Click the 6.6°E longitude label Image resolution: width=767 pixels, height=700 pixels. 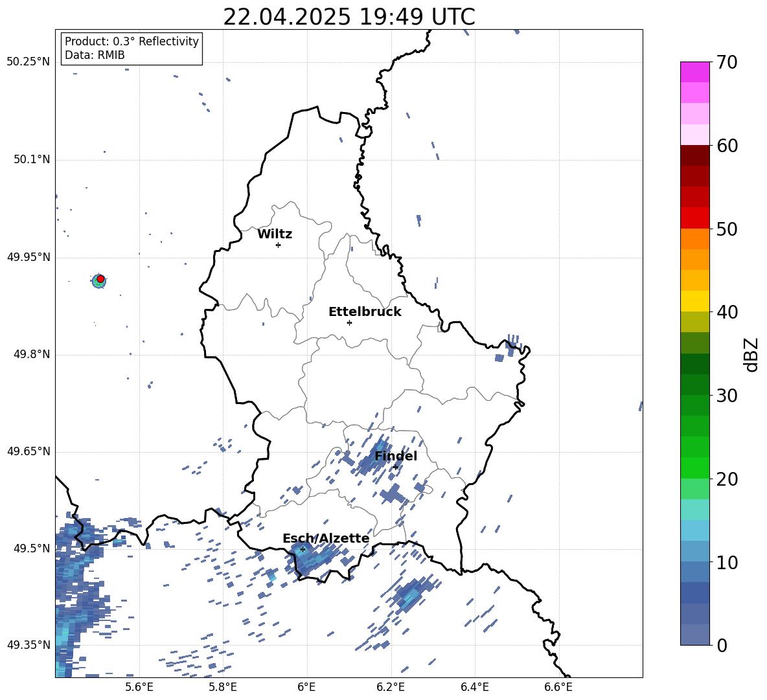pos(558,687)
